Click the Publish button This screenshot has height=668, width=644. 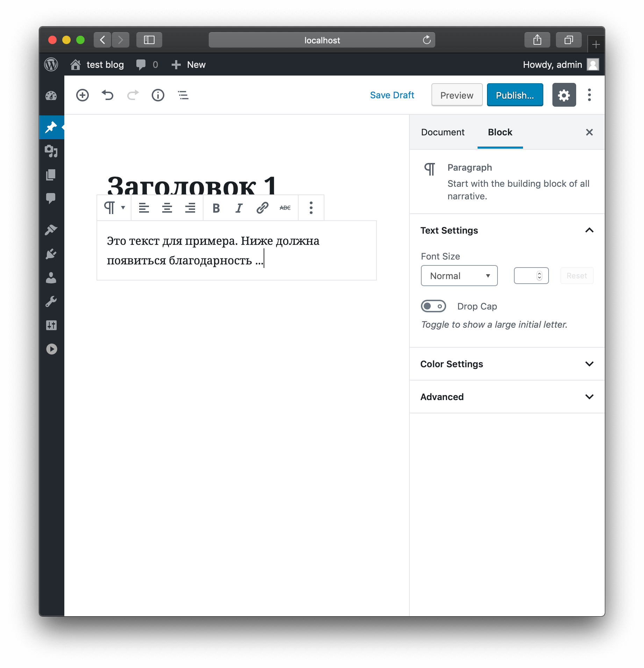(x=515, y=95)
